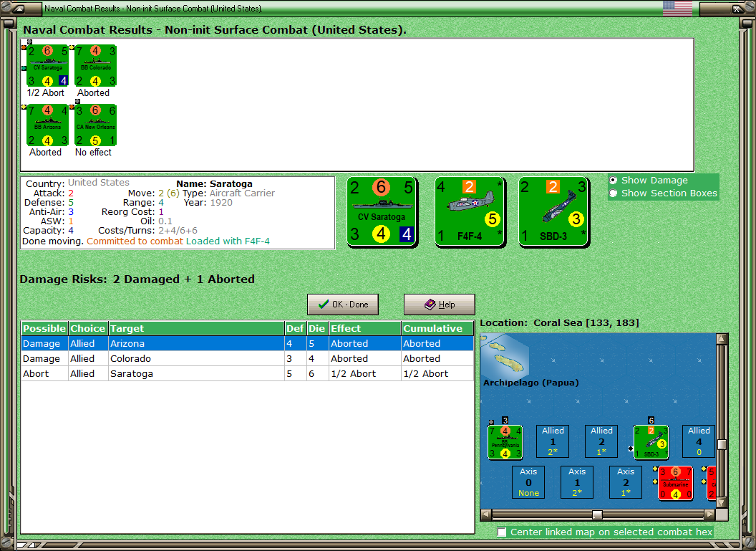Click the Die column header
The image size is (756, 551).
317,329
